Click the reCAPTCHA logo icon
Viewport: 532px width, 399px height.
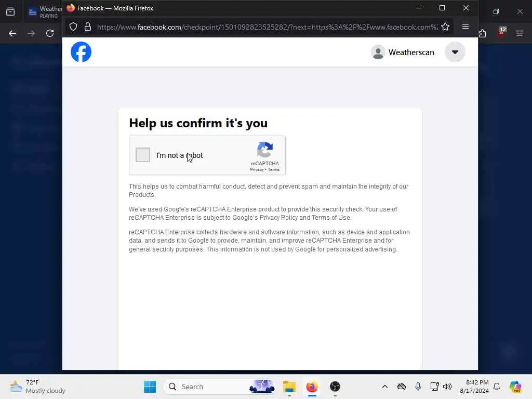pyautogui.click(x=264, y=150)
